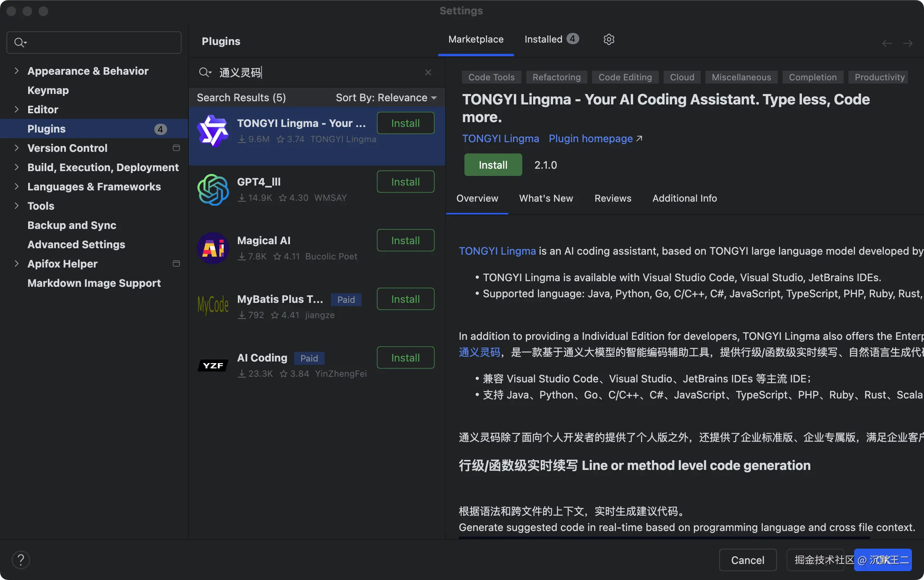924x580 pixels.
Task: Click the GPT4_III plugin icon
Action: (213, 190)
